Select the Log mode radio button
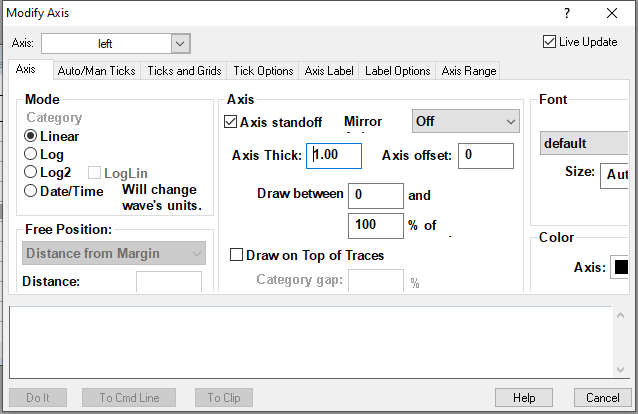This screenshot has height=414, width=638. click(31, 154)
